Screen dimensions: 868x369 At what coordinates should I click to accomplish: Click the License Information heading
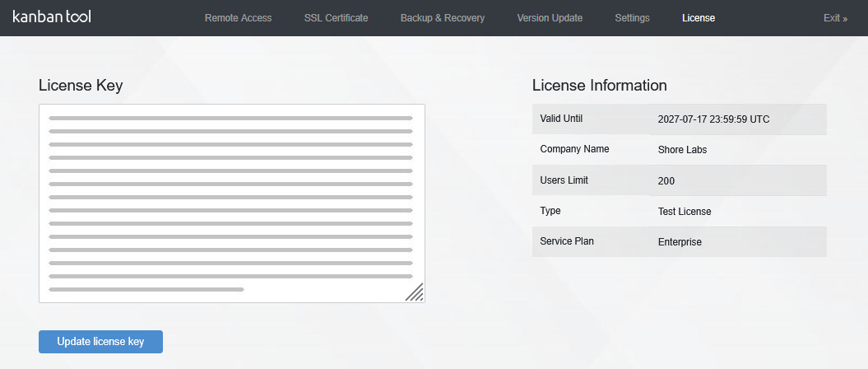click(x=600, y=86)
